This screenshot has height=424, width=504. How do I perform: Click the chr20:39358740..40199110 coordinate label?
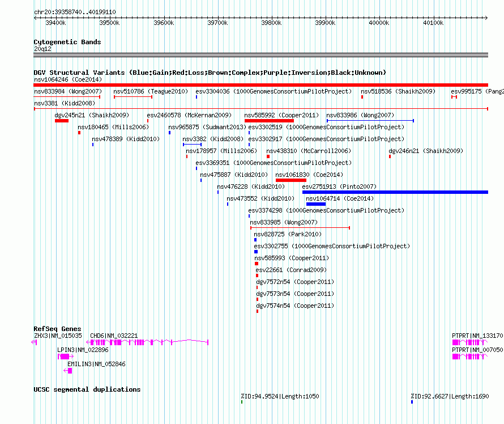[x=75, y=12]
